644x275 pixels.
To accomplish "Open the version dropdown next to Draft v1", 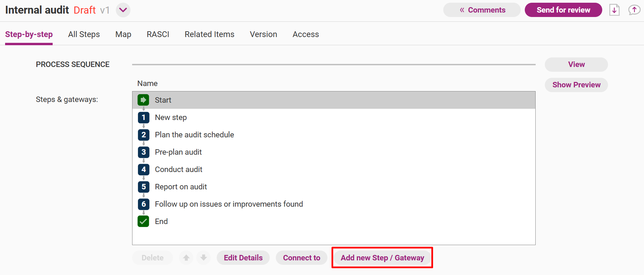I will click(x=123, y=10).
